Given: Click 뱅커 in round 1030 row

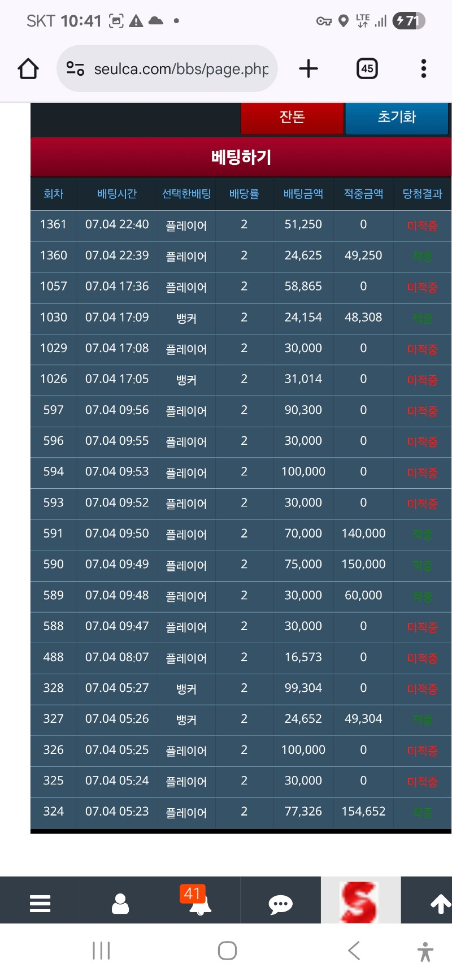Looking at the screenshot, I should pos(186,318).
